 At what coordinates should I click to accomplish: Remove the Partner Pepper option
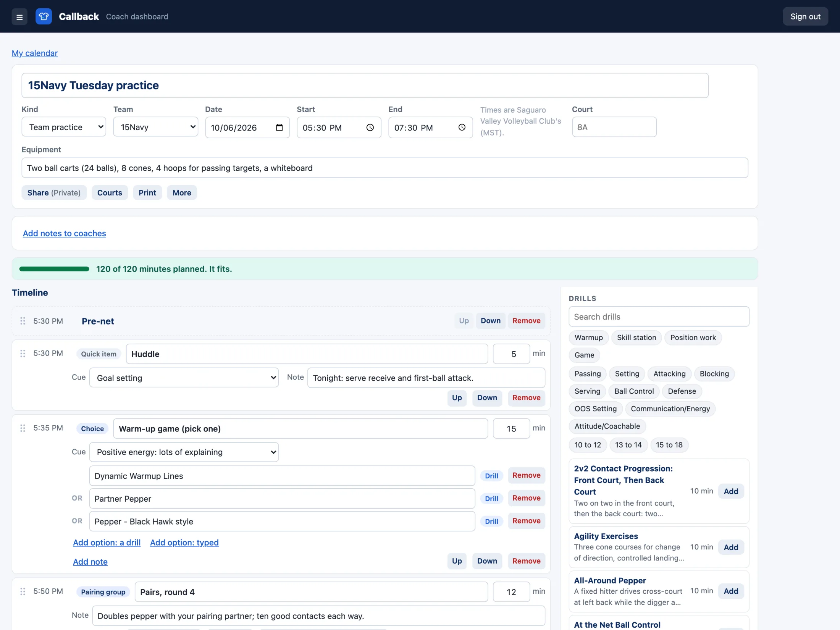point(526,498)
